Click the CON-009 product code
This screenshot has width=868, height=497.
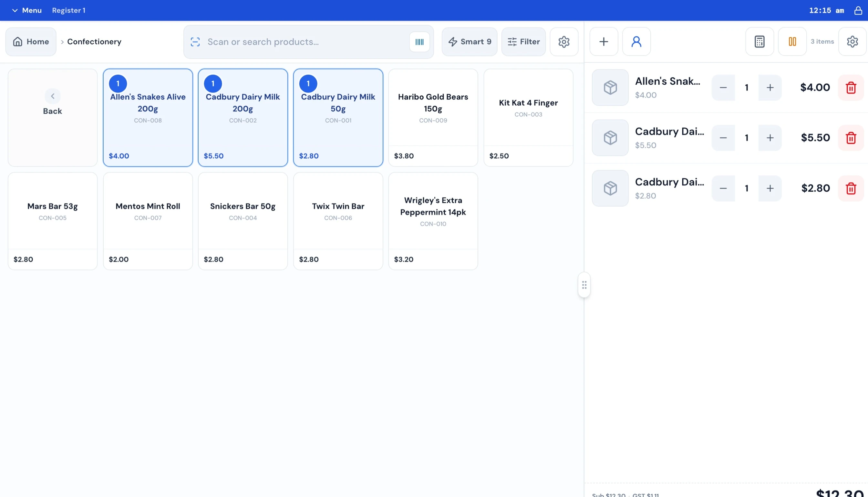point(433,121)
